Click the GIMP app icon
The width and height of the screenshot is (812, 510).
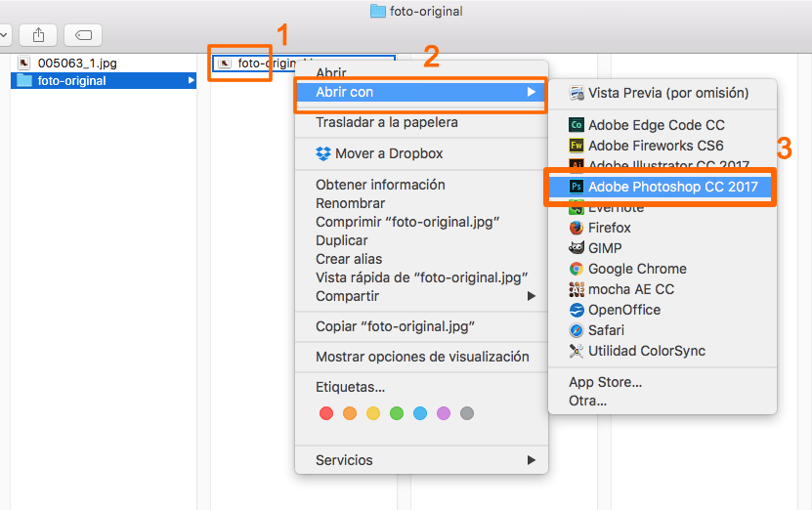(x=577, y=248)
